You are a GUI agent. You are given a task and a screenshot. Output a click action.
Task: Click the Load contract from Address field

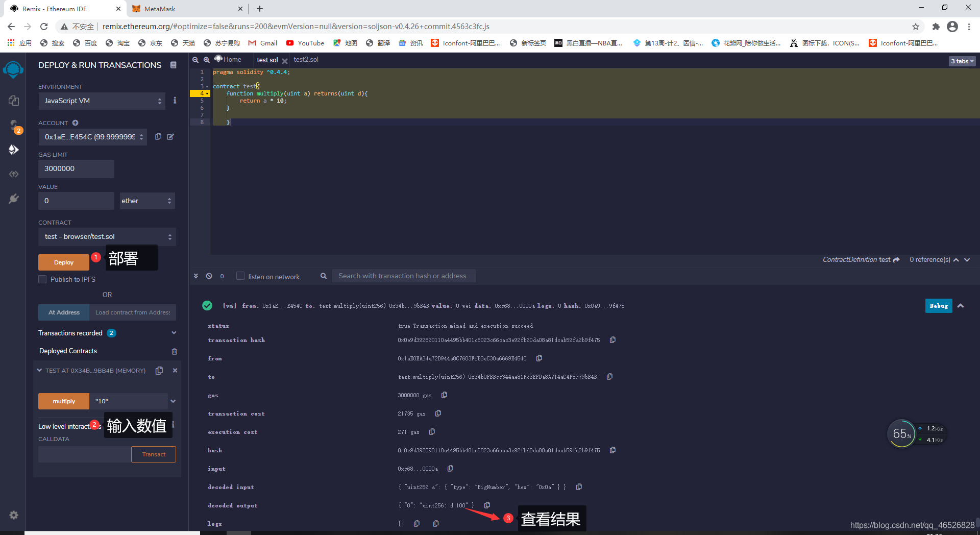[x=133, y=312]
